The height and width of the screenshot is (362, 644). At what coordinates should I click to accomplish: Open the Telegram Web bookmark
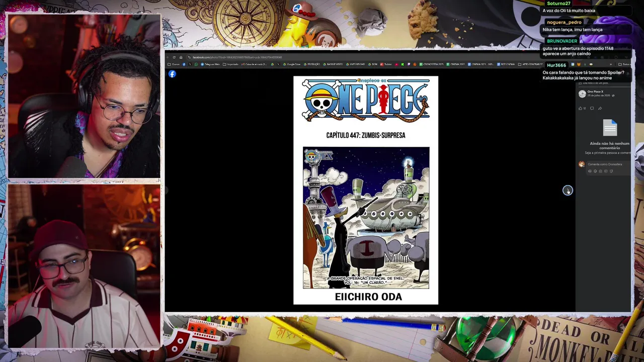(x=210, y=64)
